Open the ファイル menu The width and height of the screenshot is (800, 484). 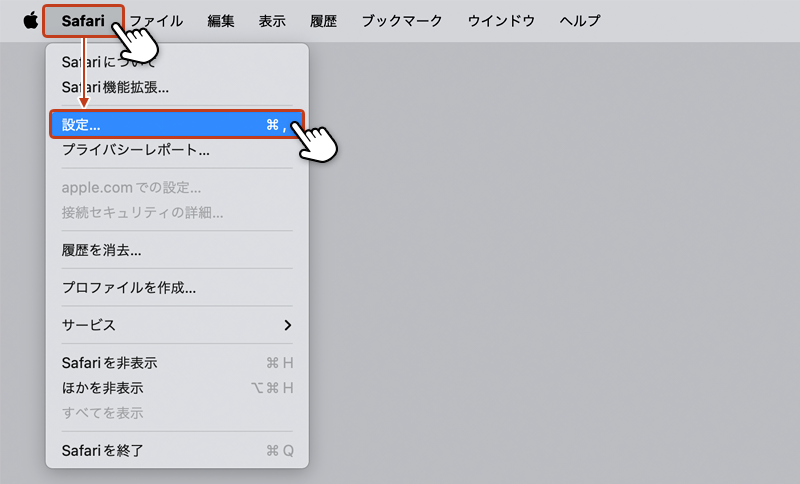click(x=156, y=21)
